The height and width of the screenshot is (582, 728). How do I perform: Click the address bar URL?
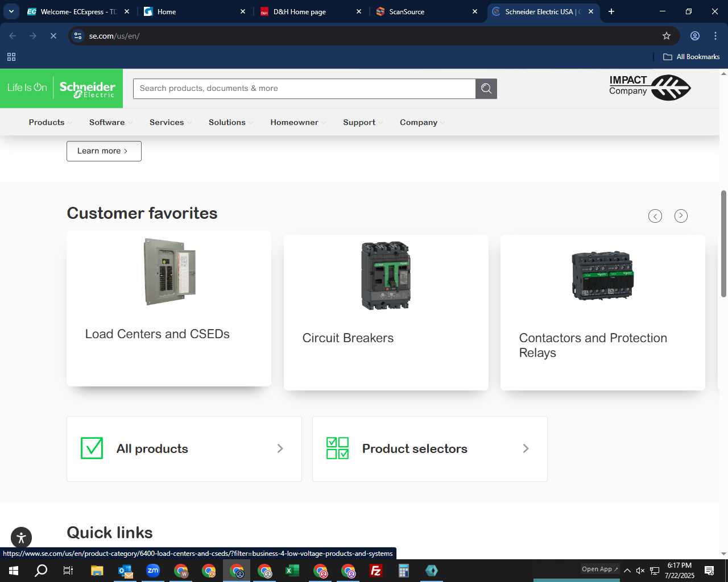click(114, 36)
